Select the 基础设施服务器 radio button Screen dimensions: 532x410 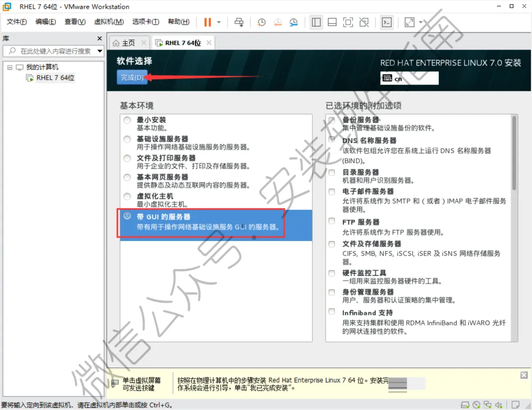(x=127, y=139)
